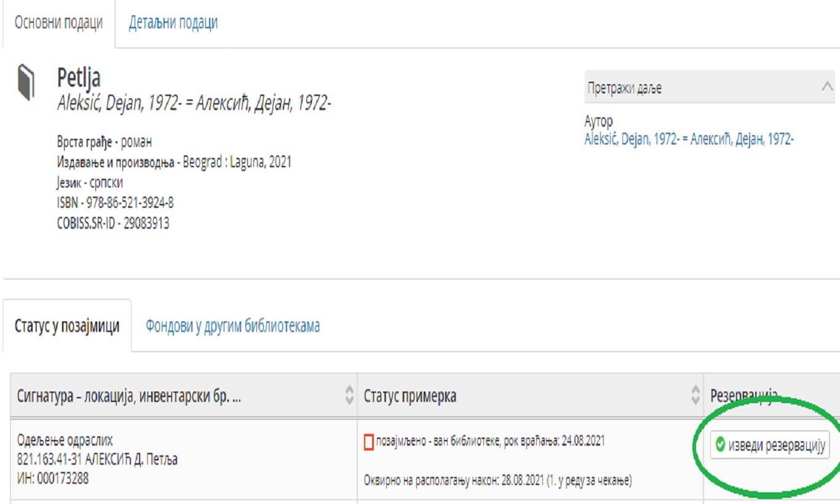Open author link Aleksić, Dejan under Аутор
Screen dimensions: 840x504
pyautogui.click(x=689, y=139)
